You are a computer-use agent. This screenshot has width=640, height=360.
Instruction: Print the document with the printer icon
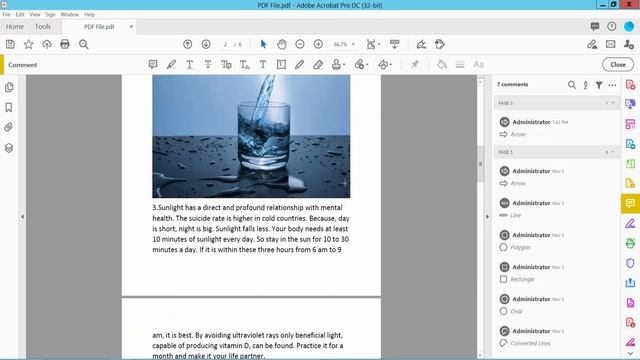click(x=65, y=44)
